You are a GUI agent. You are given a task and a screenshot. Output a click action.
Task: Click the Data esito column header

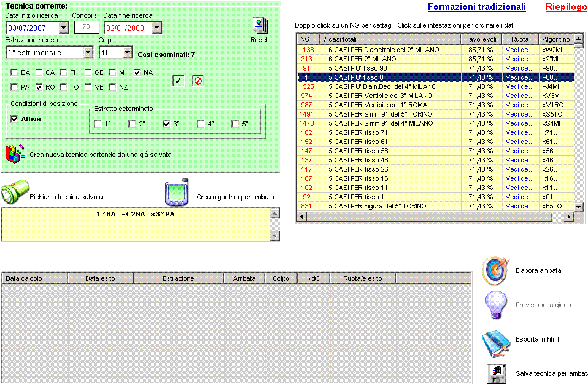101,278
